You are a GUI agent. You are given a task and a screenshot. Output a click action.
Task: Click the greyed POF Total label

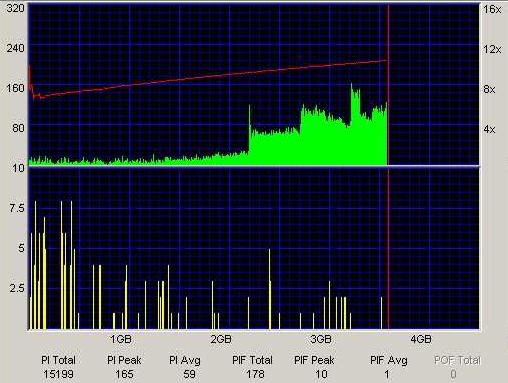pyautogui.click(x=457, y=360)
